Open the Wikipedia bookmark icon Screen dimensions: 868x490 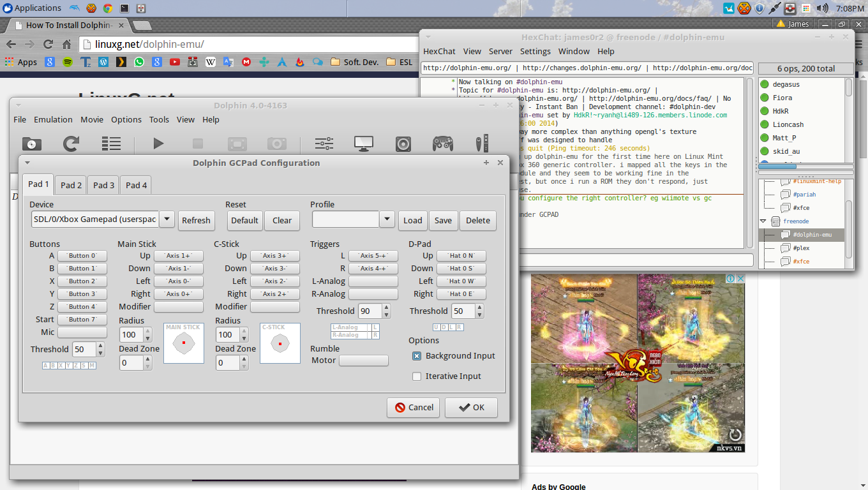pos(211,62)
